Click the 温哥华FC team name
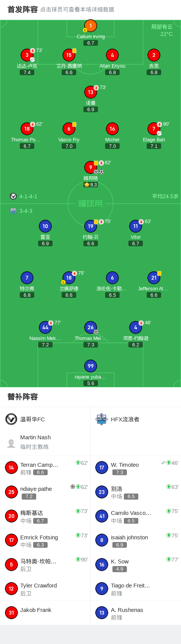This screenshot has width=181, height=644. tap(32, 419)
